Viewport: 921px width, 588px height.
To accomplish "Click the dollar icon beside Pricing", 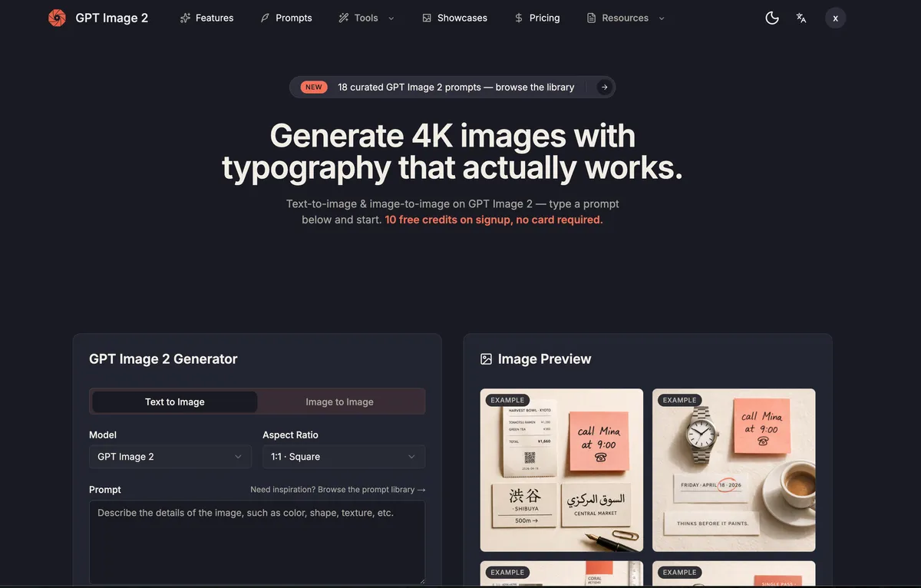I will 519,18.
